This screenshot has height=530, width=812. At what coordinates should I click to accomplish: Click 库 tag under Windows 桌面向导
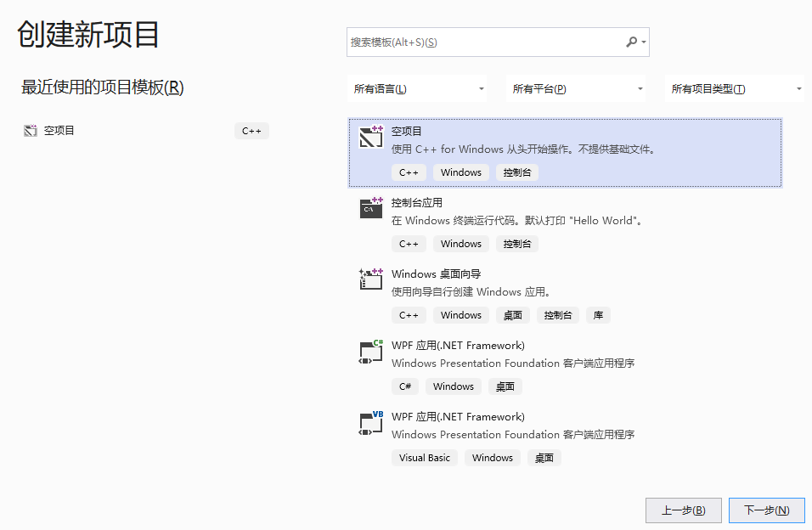tap(598, 315)
